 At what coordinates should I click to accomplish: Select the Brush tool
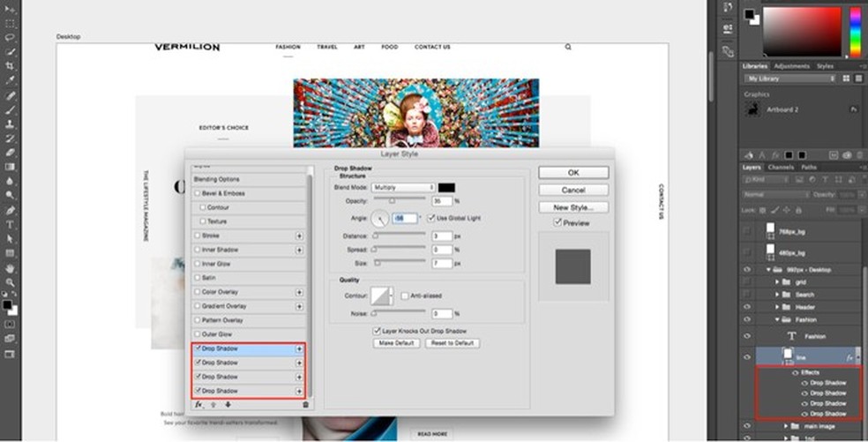pyautogui.click(x=10, y=109)
